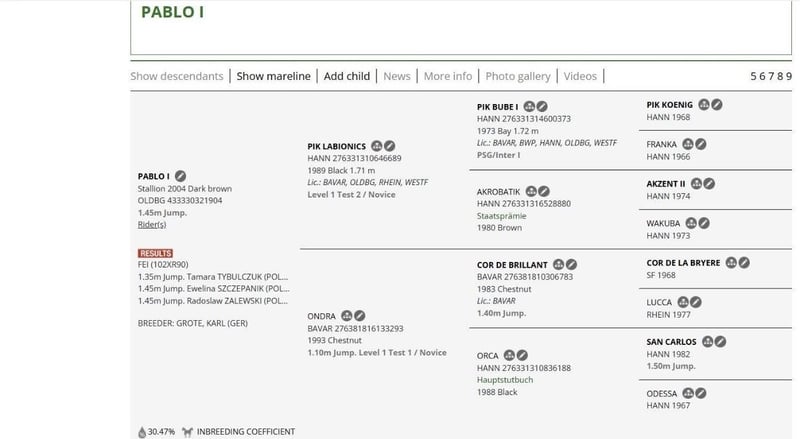Select the Add child option
Viewport: 800px width, 439px height.
(346, 76)
